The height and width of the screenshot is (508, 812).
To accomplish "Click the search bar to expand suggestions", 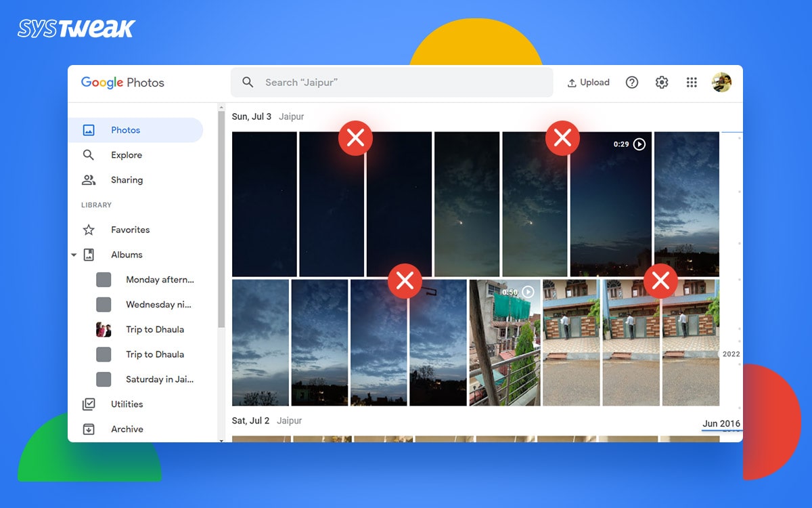I will (392, 82).
